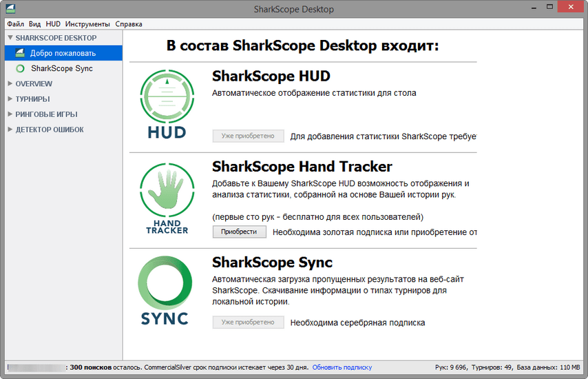Open the Инструменты menu
The width and height of the screenshot is (588, 379).
click(87, 24)
